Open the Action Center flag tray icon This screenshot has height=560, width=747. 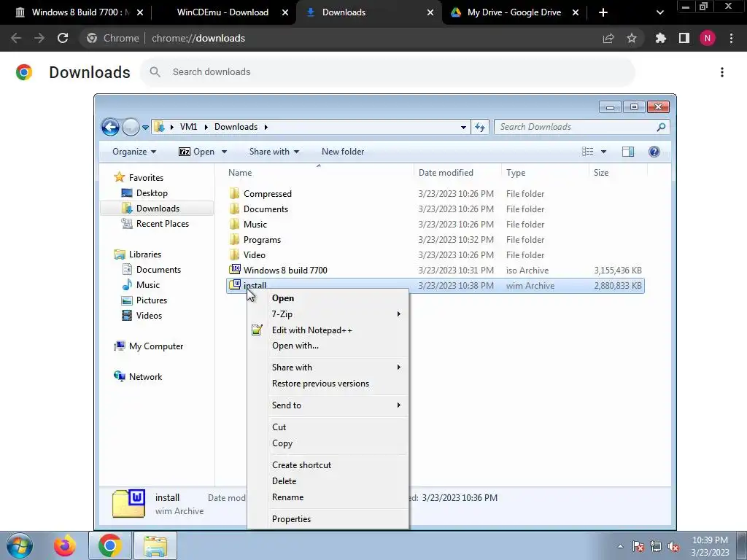[638, 546]
